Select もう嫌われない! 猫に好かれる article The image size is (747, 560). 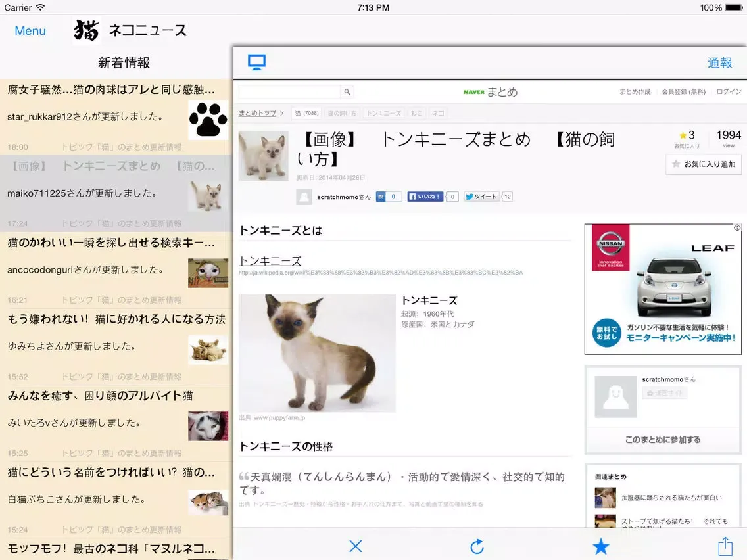coord(116,319)
